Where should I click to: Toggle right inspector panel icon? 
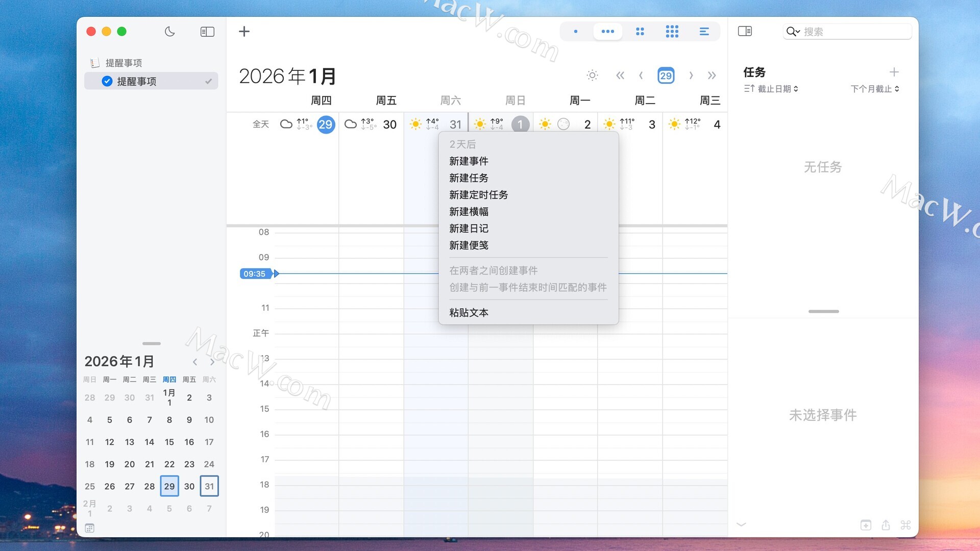tap(745, 32)
